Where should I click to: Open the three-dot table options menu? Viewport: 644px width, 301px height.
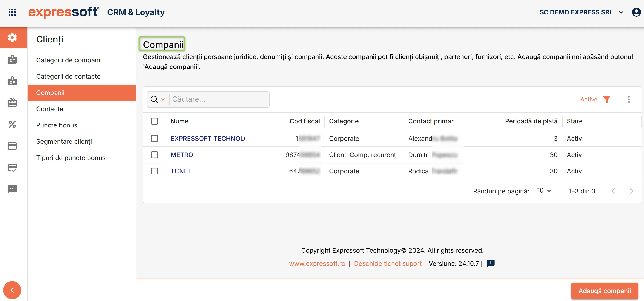point(629,99)
